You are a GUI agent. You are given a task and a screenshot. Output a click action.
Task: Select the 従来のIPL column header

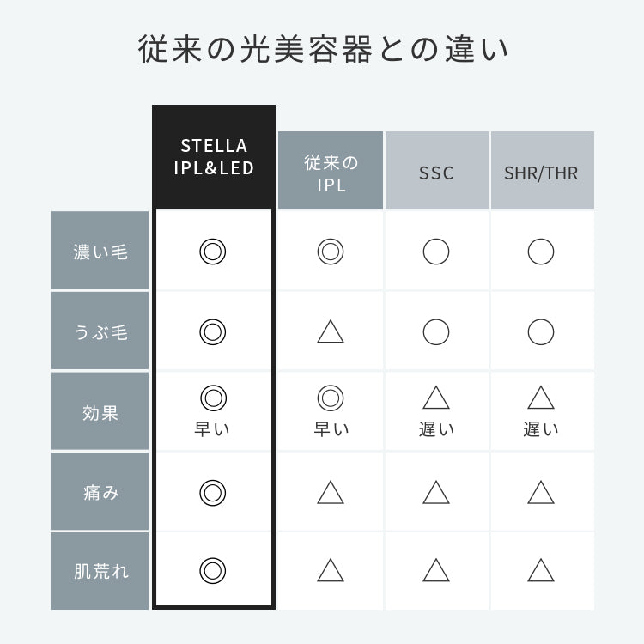[x=331, y=172]
